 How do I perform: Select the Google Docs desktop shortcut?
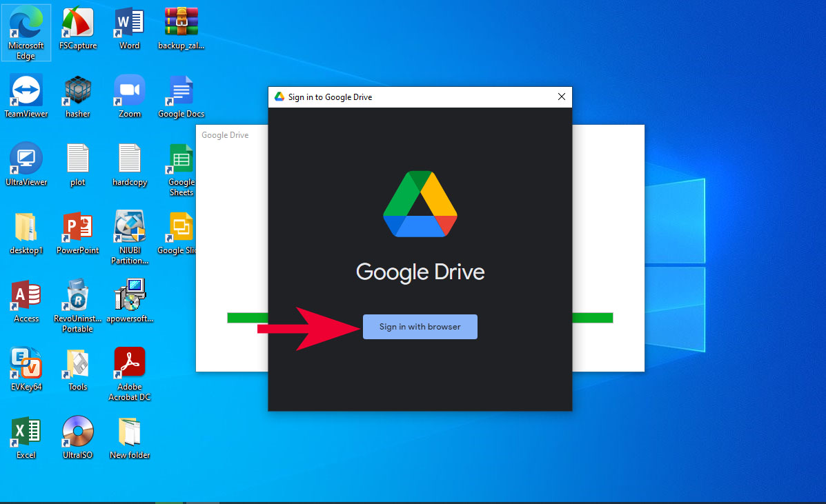point(181,97)
